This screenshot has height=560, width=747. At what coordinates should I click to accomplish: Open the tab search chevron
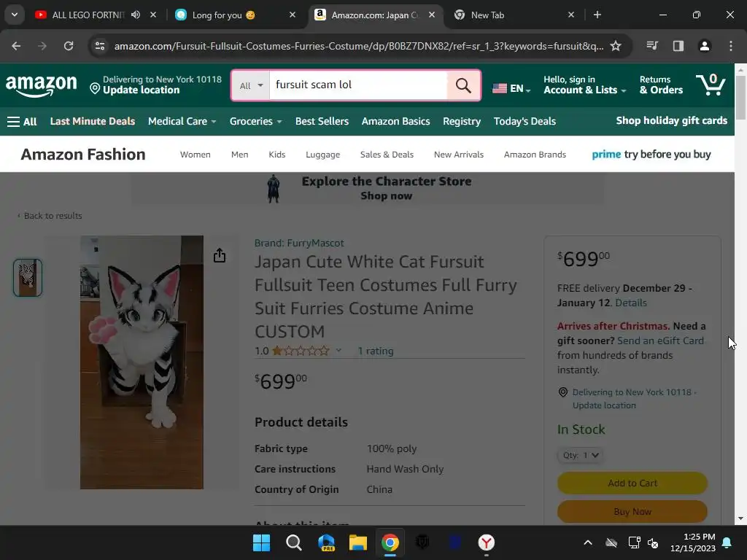tap(15, 15)
